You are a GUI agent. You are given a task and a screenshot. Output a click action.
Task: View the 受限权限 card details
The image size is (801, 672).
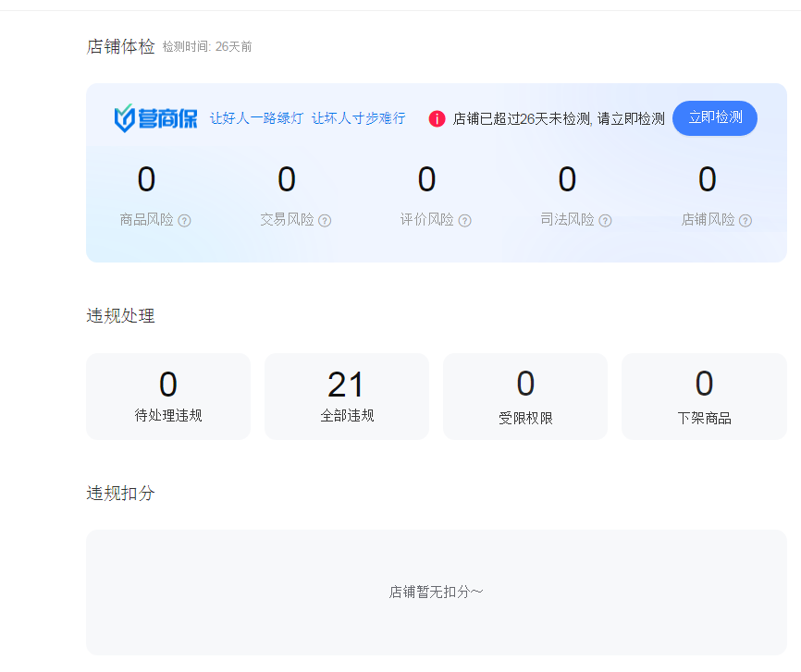[525, 396]
